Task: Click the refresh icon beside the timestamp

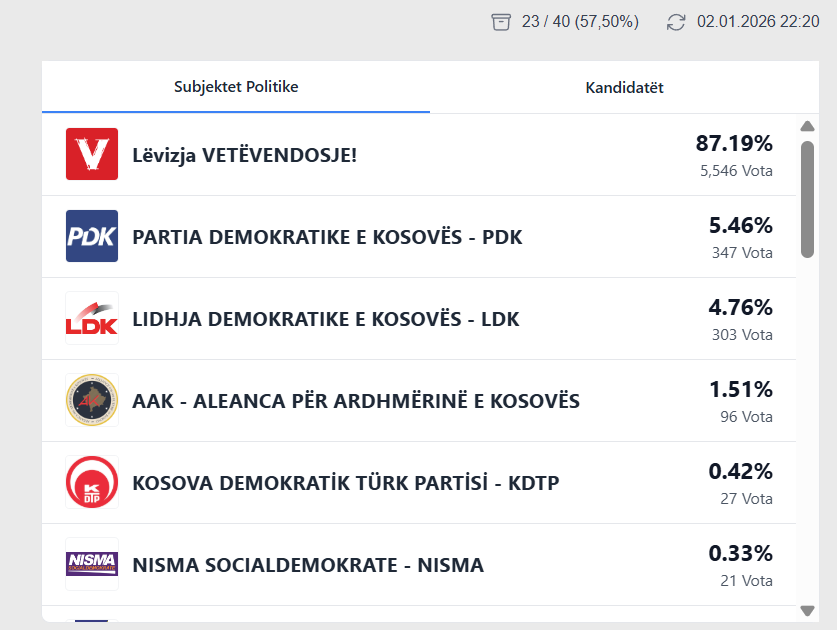Action: 677,22
